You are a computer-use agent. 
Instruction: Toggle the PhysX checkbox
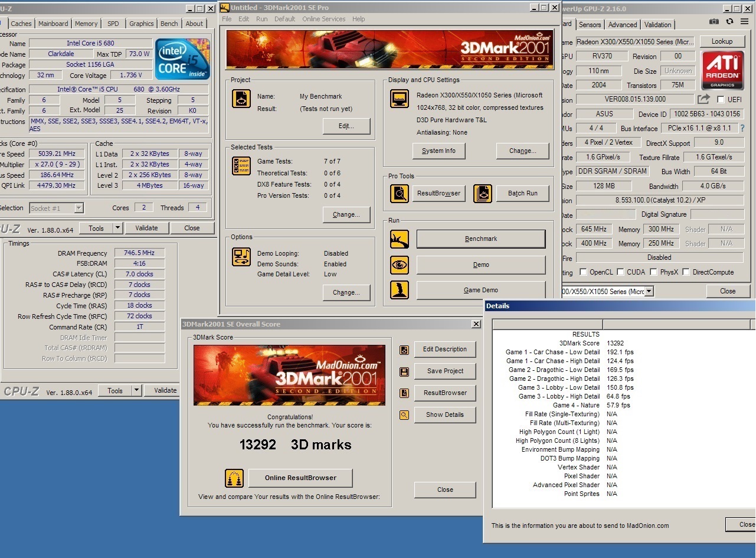653,272
